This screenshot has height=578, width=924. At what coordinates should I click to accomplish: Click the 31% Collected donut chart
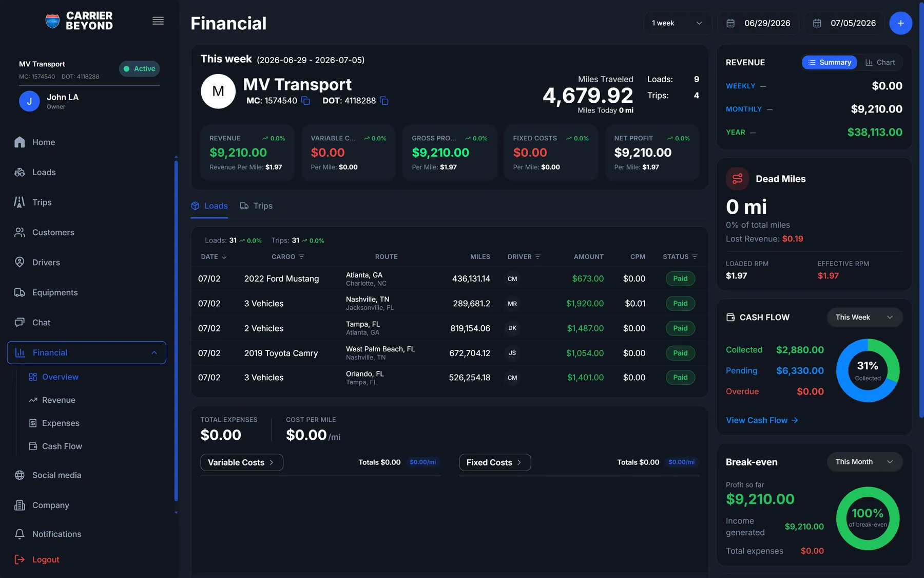pos(868,370)
